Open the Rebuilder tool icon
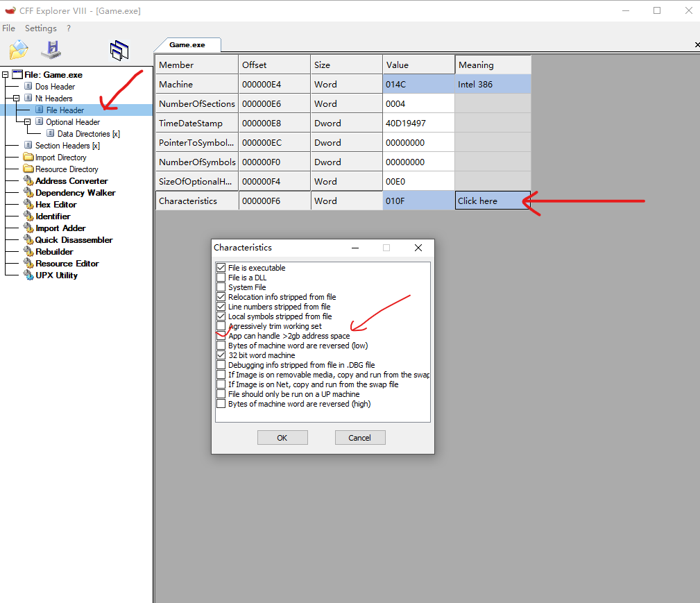The width and height of the screenshot is (700, 603). click(x=28, y=251)
